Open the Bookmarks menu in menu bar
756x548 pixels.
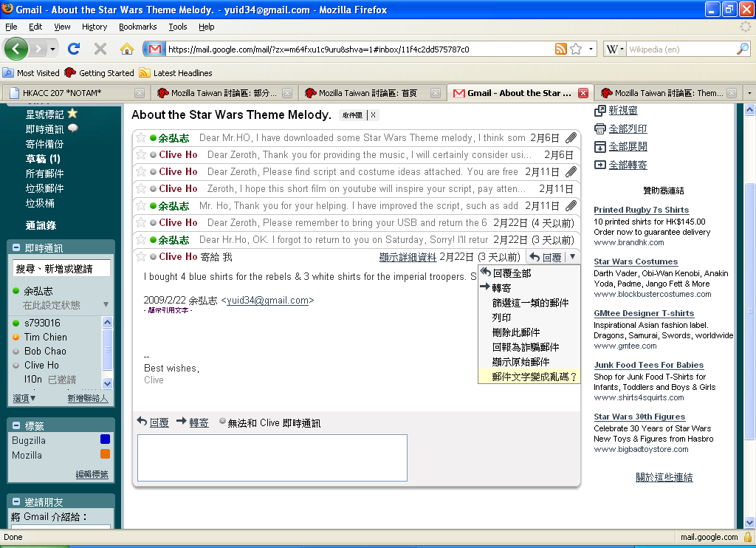tap(137, 27)
